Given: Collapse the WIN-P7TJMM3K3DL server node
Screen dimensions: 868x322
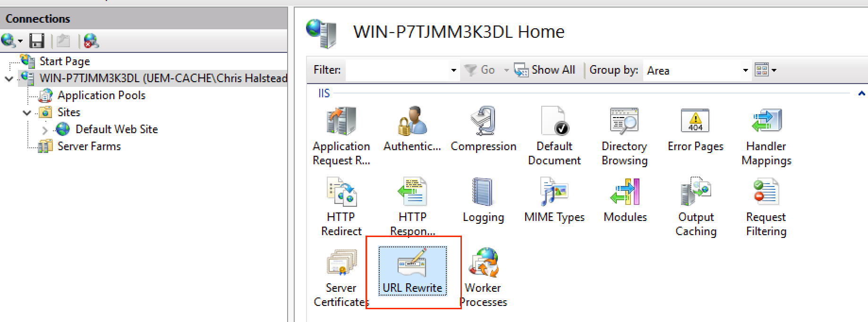Looking at the screenshot, I should click(9, 78).
